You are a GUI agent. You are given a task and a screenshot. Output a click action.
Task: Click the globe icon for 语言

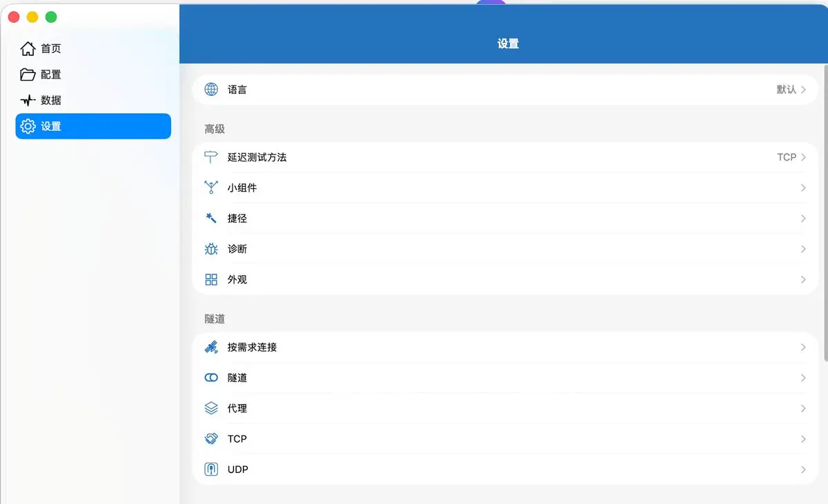(x=212, y=90)
